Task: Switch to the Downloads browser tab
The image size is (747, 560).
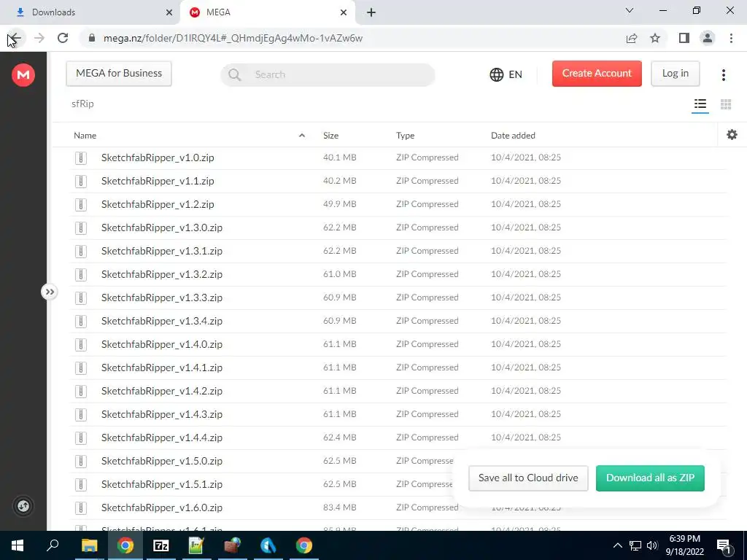Action: tap(90, 12)
